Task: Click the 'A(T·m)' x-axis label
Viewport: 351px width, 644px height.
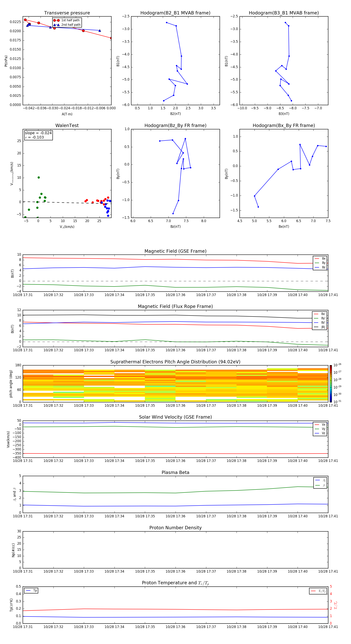Action: pyautogui.click(x=67, y=114)
